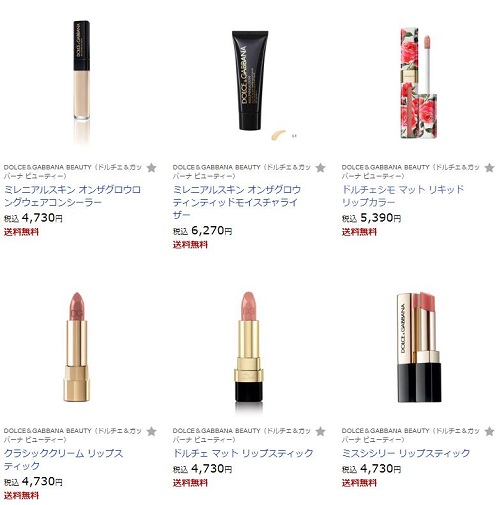The image size is (500, 505).
Task: Click star icon for Tinted Moisturizer product
Action: 320,167
